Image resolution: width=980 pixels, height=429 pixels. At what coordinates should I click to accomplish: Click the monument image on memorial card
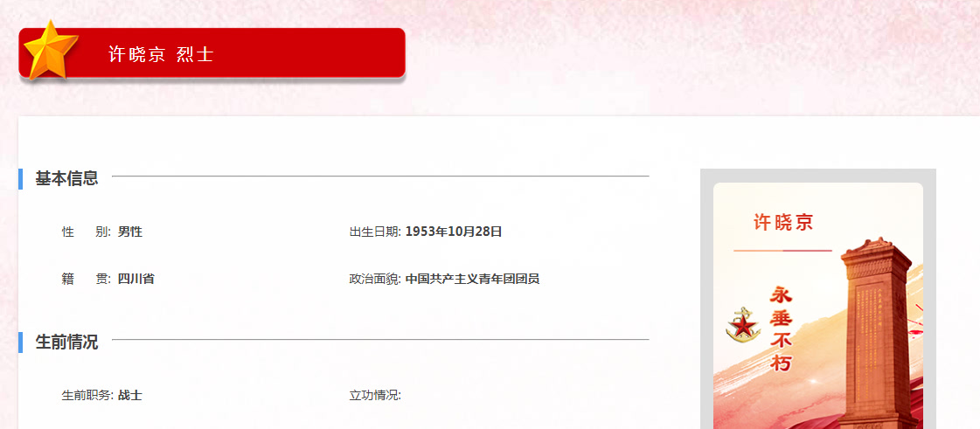point(878,333)
